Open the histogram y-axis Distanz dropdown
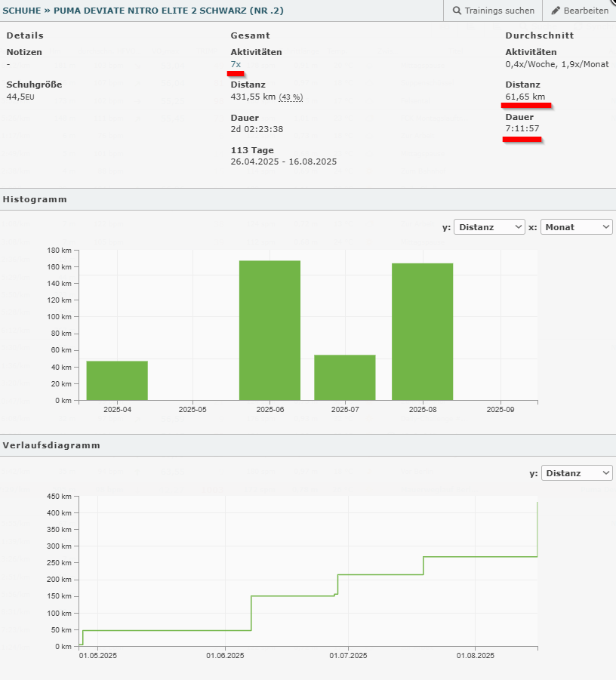 (x=489, y=226)
